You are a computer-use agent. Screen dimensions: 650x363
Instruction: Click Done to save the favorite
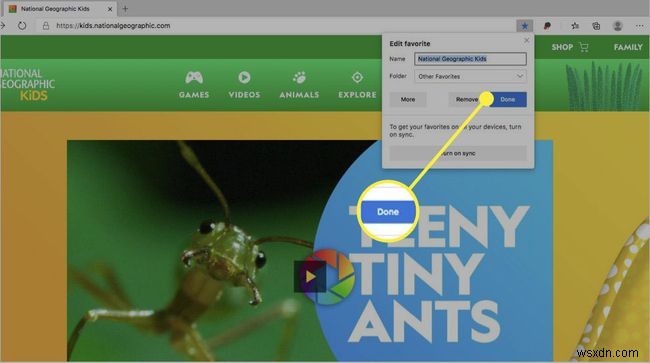(507, 99)
